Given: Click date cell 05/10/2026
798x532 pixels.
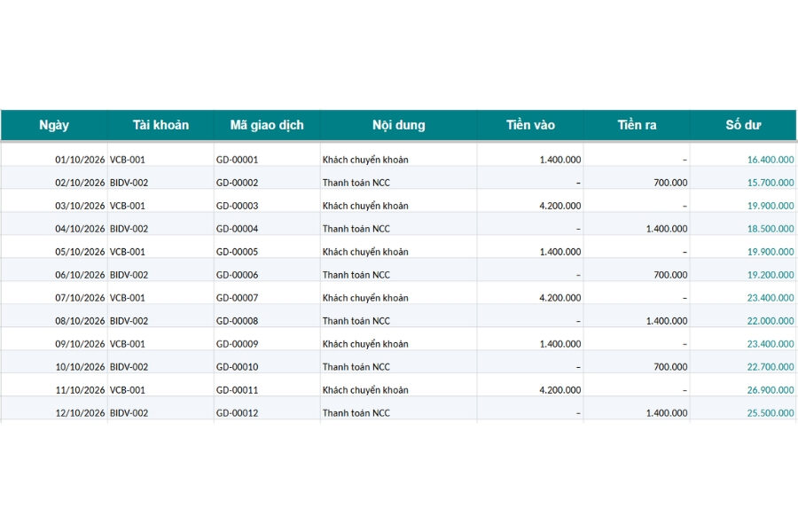Looking at the screenshot, I should [80, 252].
